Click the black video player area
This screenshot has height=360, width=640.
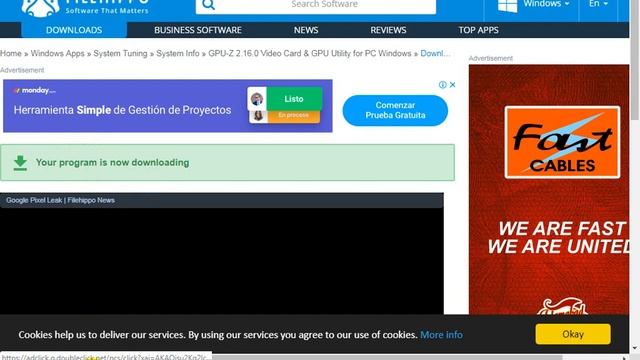click(222, 261)
